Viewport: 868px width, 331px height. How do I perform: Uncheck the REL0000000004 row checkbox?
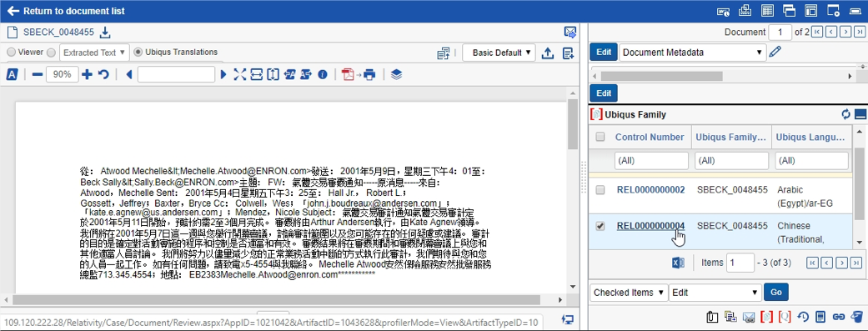tap(600, 226)
